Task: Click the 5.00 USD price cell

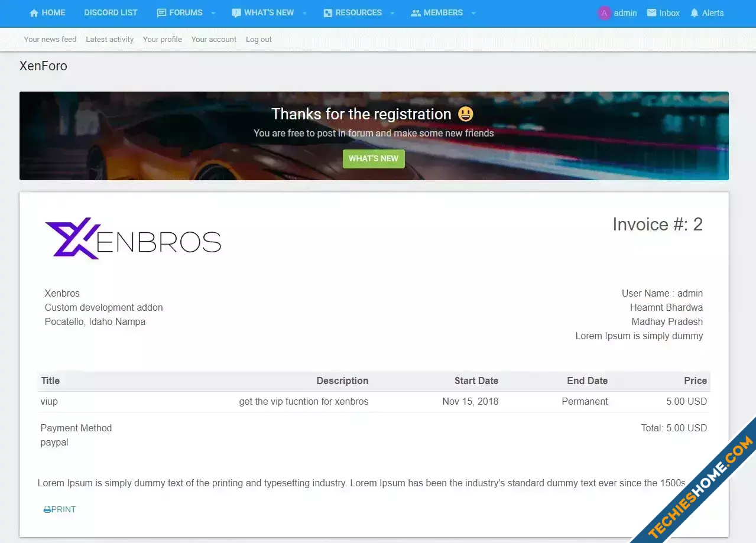Action: pos(686,402)
